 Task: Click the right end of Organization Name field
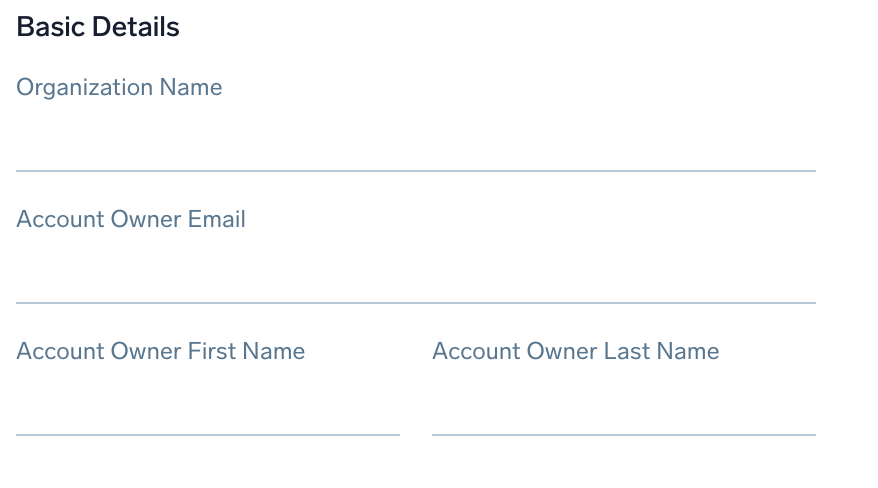click(808, 146)
